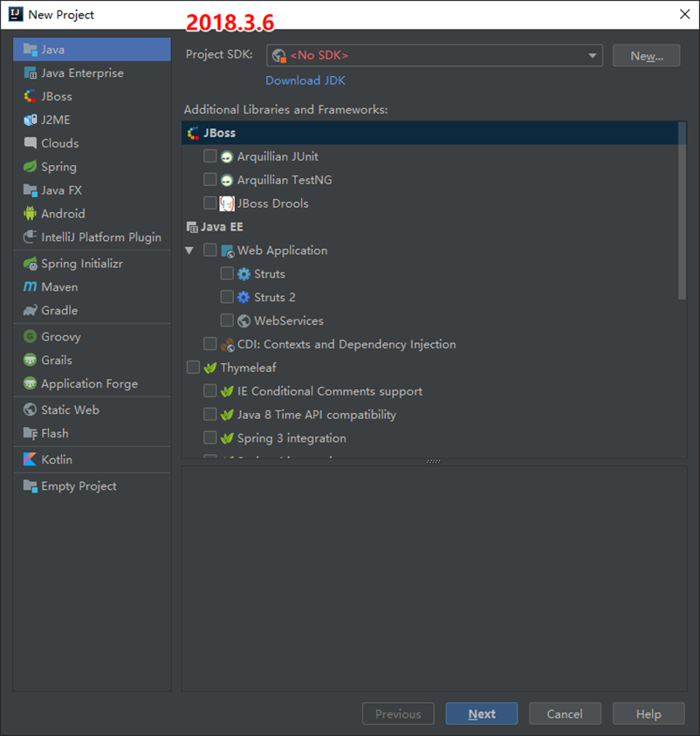
Task: Click the Grails icon
Action: pos(30,360)
